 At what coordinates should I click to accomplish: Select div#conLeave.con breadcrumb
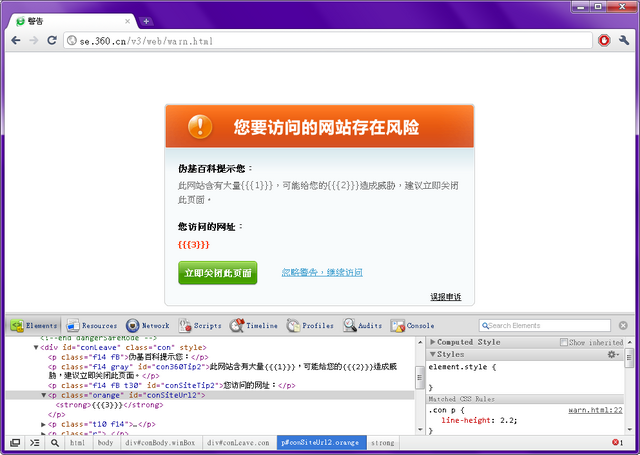pyautogui.click(x=238, y=442)
